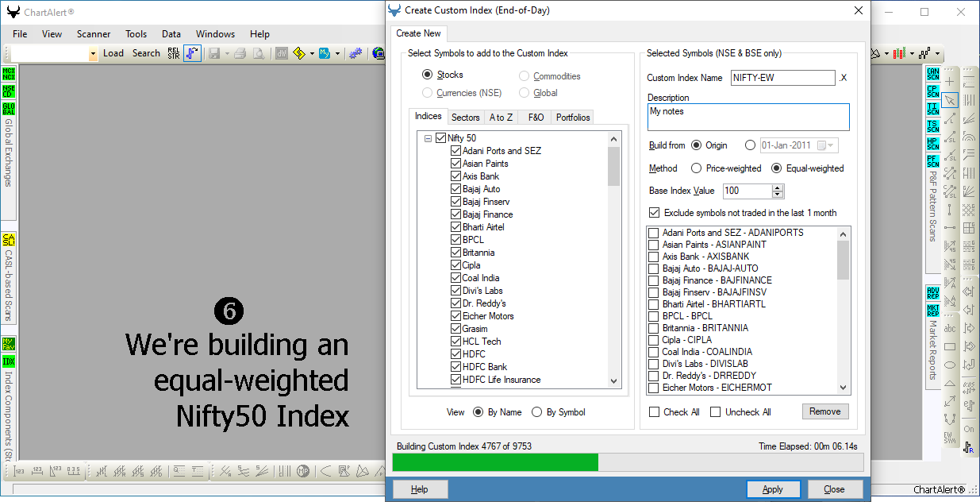Open the Tools menu

(x=136, y=34)
